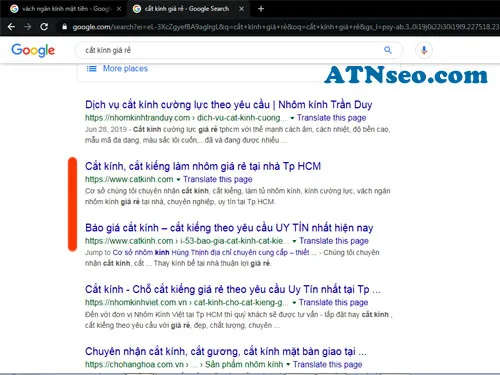The width and height of the screenshot is (500, 375).
Task: Click the green 'https://www.catkinh.com' URL
Action: tap(129, 179)
